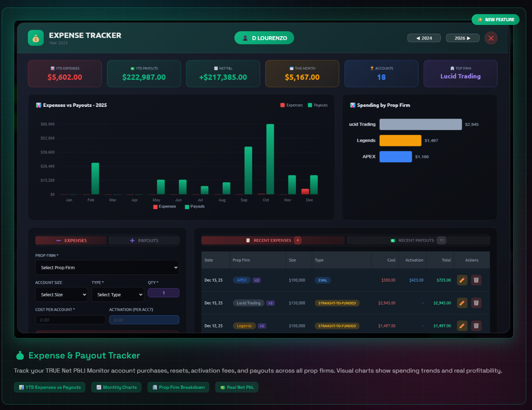Edit the APEX expense row
This screenshot has width=532, height=410.
click(x=462, y=280)
